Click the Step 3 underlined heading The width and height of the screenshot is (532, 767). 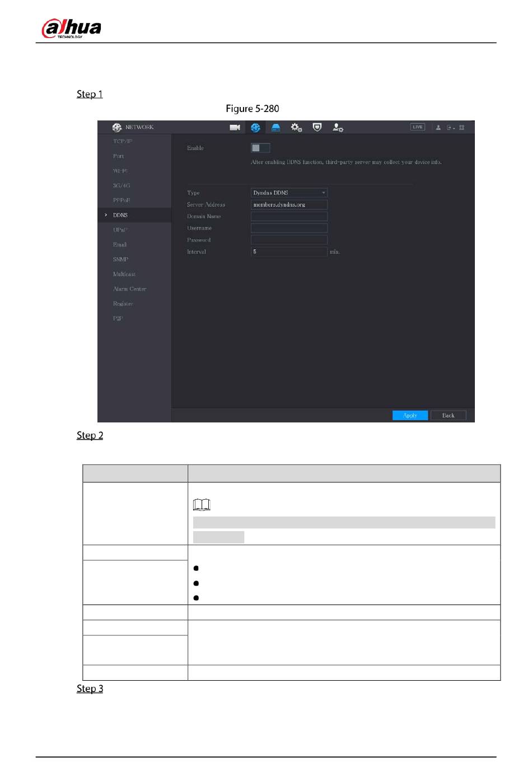click(90, 689)
